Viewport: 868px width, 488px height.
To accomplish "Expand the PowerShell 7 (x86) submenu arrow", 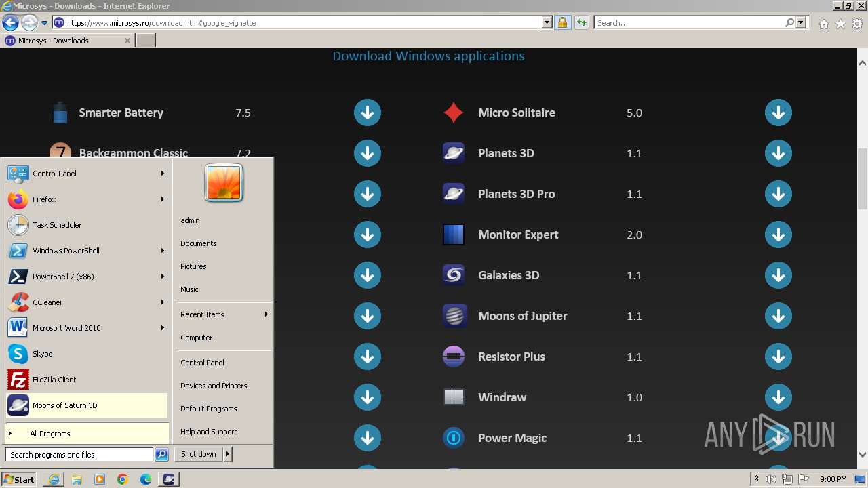I will coord(163,277).
